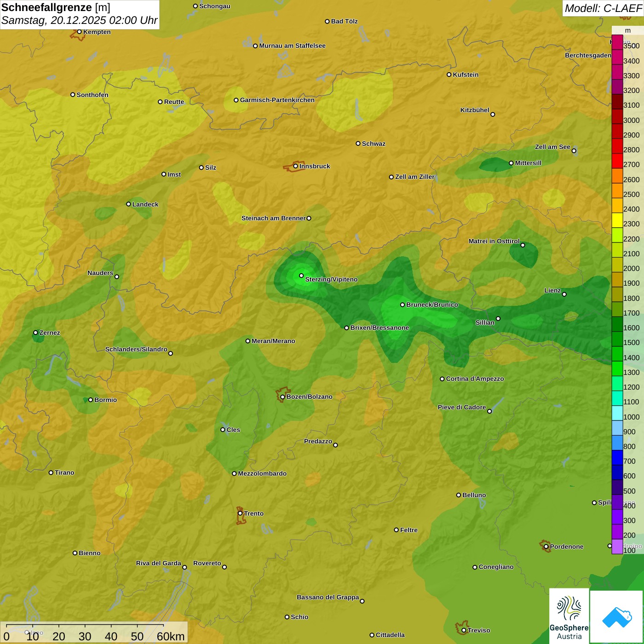The width and height of the screenshot is (644, 644).
Task: Click the Berchtesgaden label
Action: (588, 55)
